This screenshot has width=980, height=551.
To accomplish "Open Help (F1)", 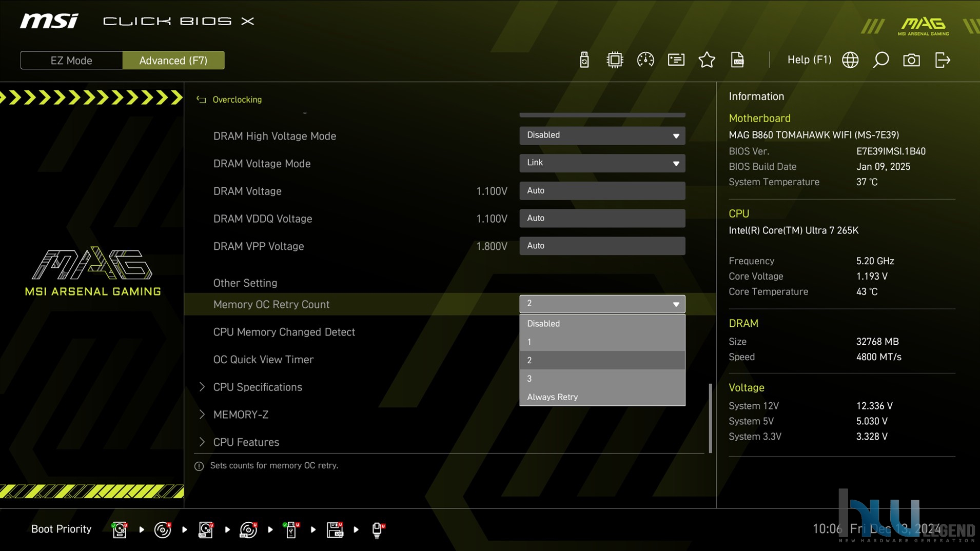I will tap(809, 60).
